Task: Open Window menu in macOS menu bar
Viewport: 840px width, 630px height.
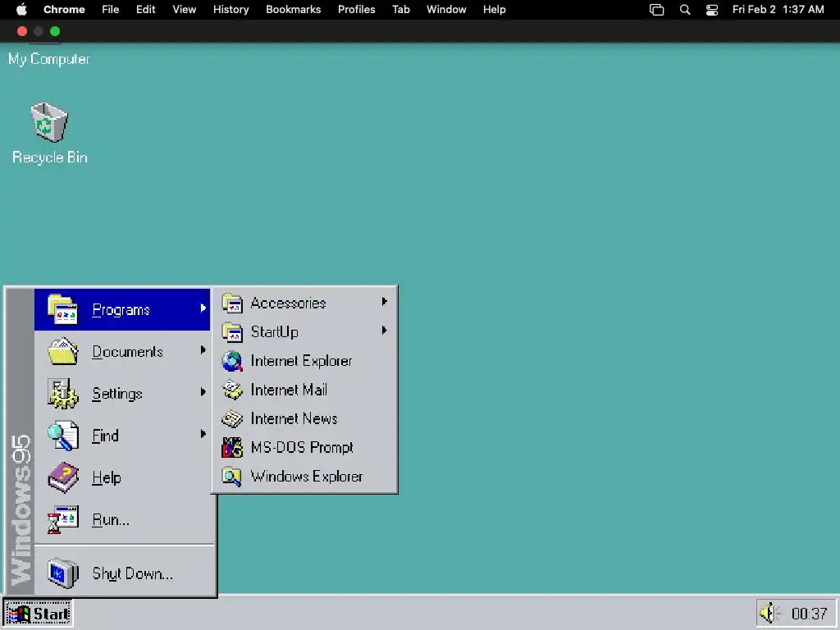Action: 446,10
